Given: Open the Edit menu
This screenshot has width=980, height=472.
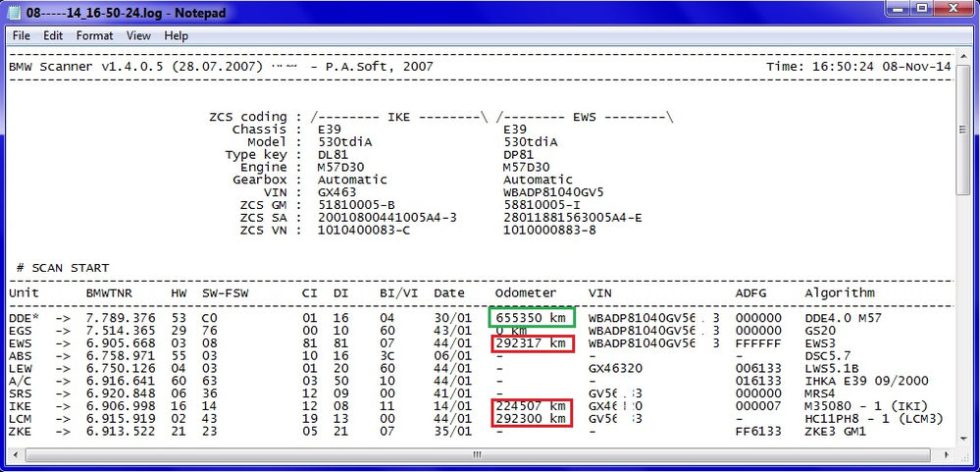Looking at the screenshot, I should pos(52,35).
